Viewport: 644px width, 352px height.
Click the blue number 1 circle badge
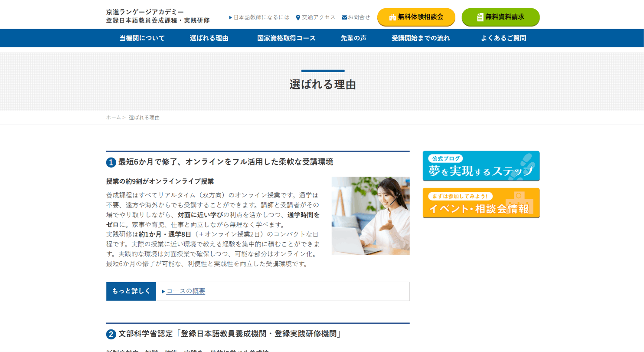(111, 162)
